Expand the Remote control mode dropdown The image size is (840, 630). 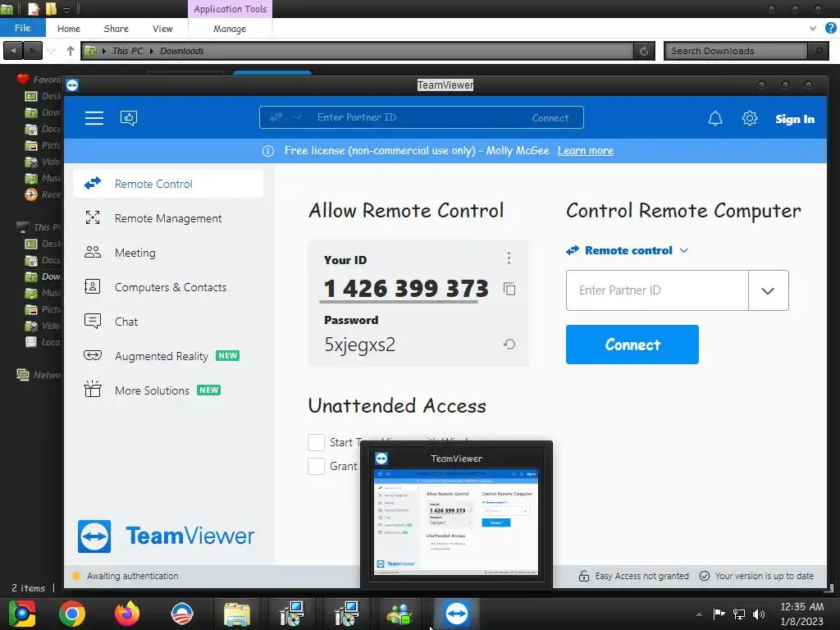pyautogui.click(x=628, y=250)
